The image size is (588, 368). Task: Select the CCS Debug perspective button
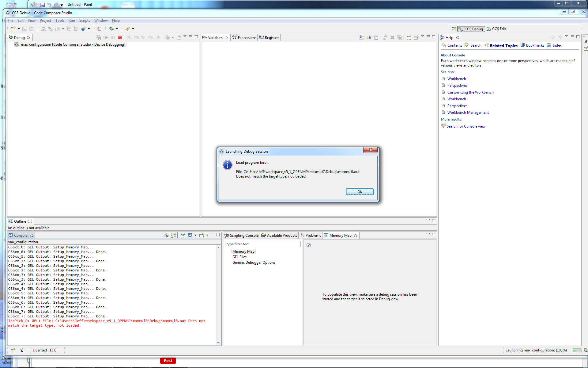471,29
